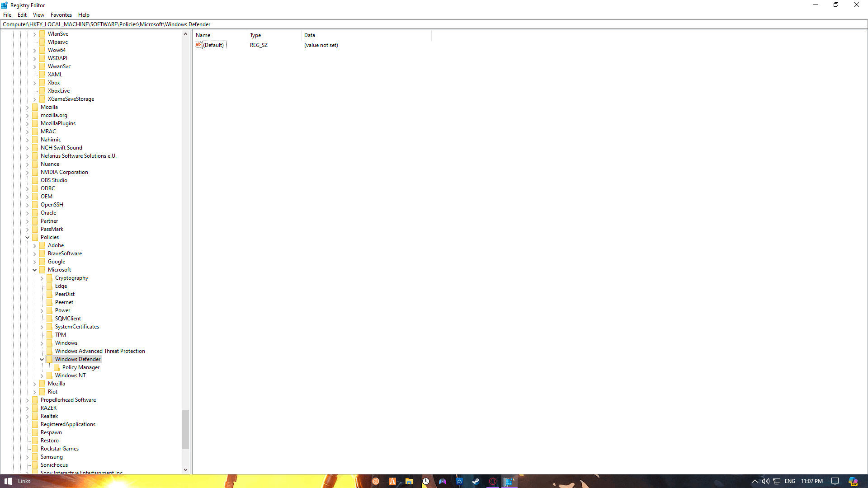Screen dimensions: 868x488
Task: Show hidden system tray icons
Action: [755, 481]
